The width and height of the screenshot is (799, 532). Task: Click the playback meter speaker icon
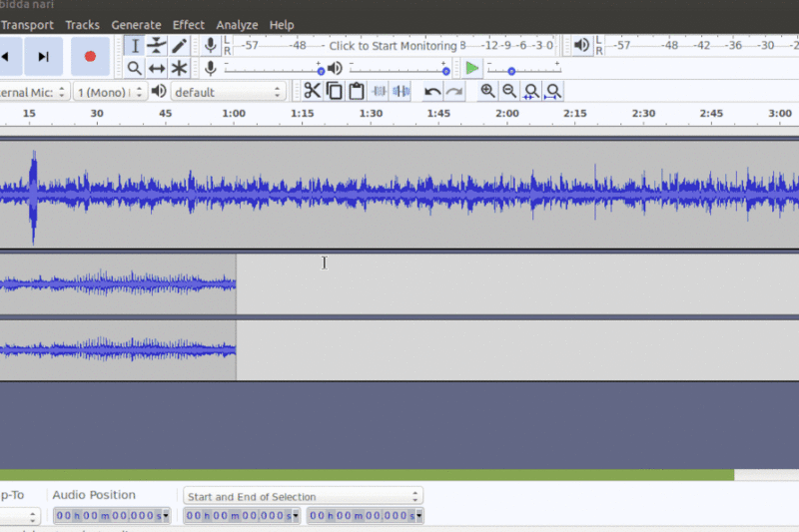tap(581, 45)
